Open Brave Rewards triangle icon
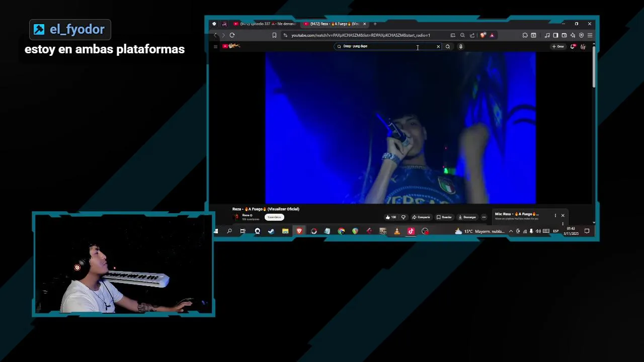Screen dimensions: 644x362 coord(492,35)
